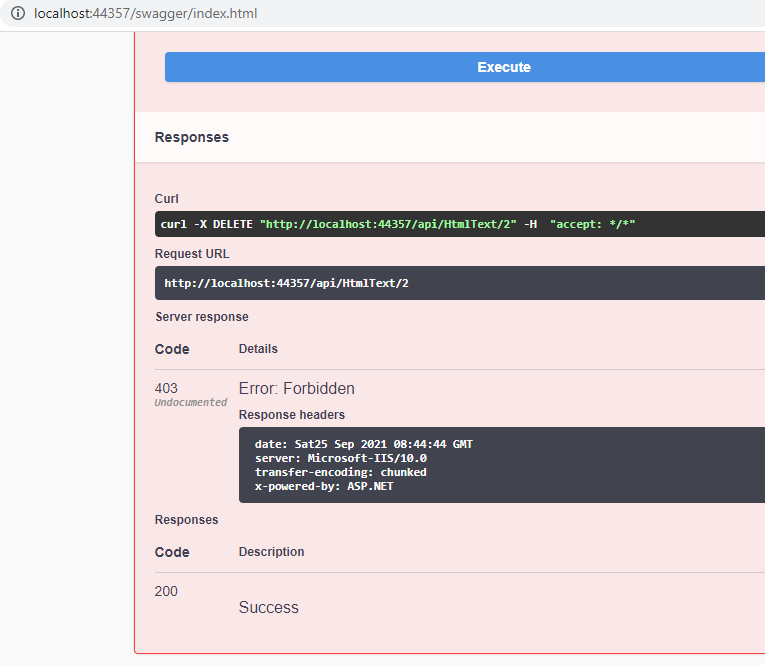Screen dimensions: 765x665
Task: Click the 403 status code
Action: coord(166,388)
